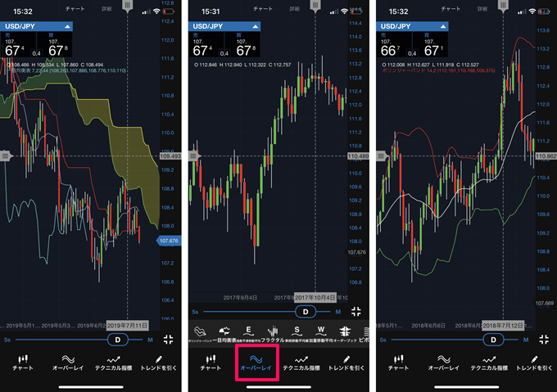Tap テクニカル指標 icon in left screenshot bottom bar
The width and height of the screenshot is (557, 392).
coord(113,363)
